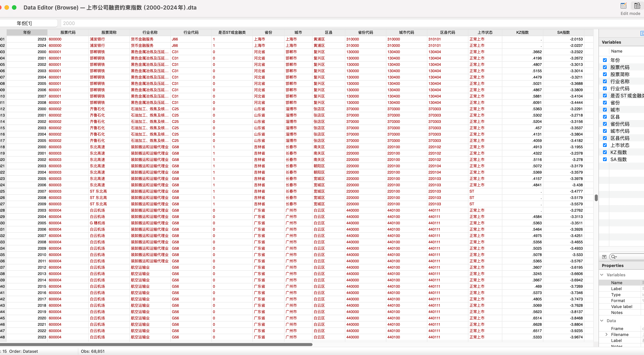This screenshot has height=355, width=644.
Task: Collapse the Variables properties section
Action: coord(602,275)
